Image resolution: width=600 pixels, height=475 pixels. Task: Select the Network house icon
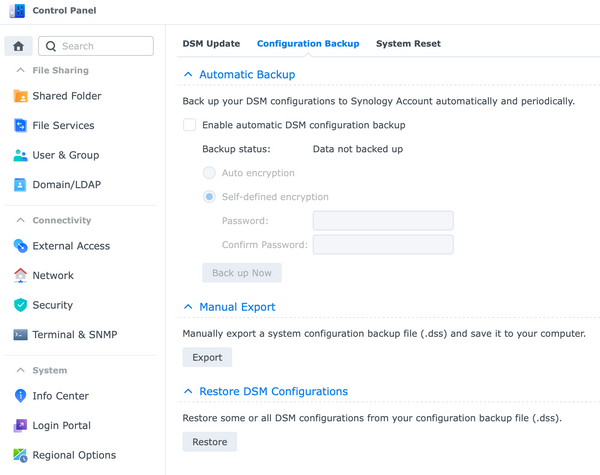point(20,275)
